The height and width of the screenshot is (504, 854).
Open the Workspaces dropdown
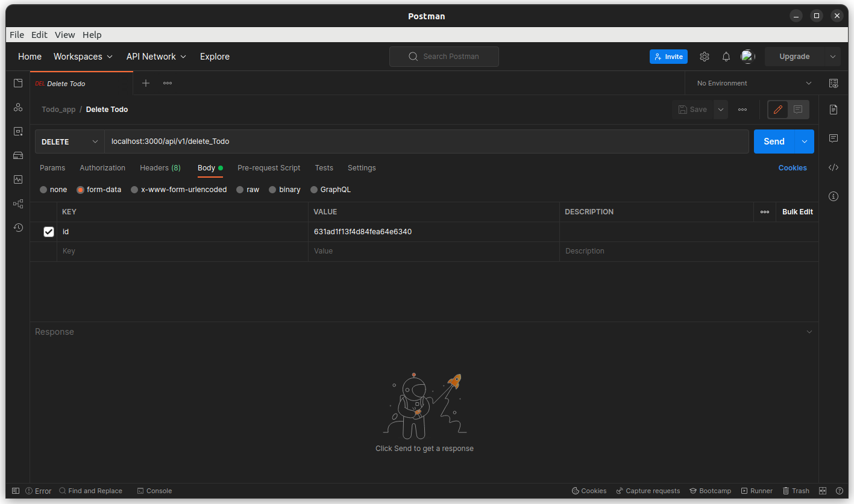(83, 57)
